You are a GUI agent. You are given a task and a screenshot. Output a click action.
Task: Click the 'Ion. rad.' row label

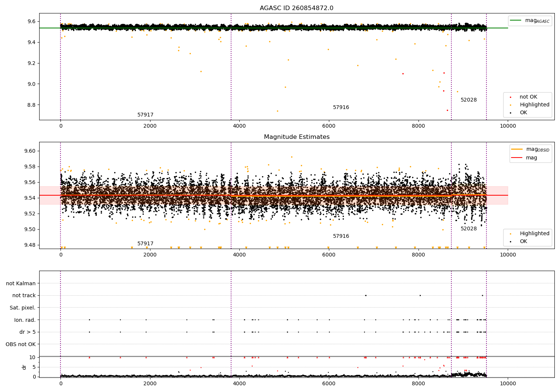pyautogui.click(x=25, y=320)
